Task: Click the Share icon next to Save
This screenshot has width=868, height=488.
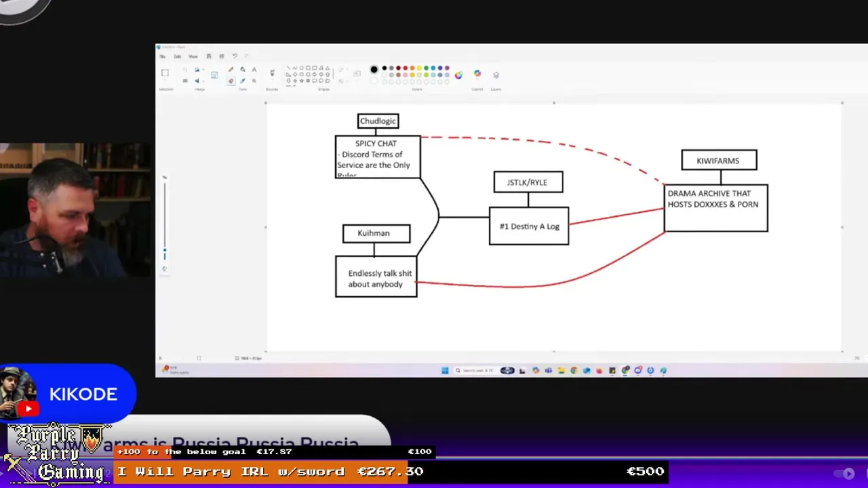Action: [x=222, y=56]
